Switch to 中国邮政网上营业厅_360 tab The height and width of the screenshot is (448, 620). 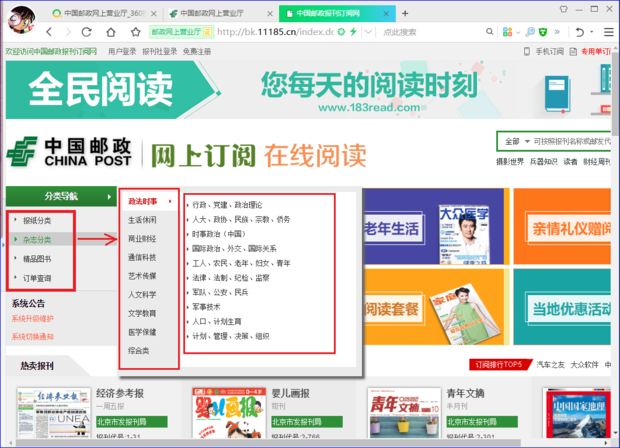tap(104, 13)
